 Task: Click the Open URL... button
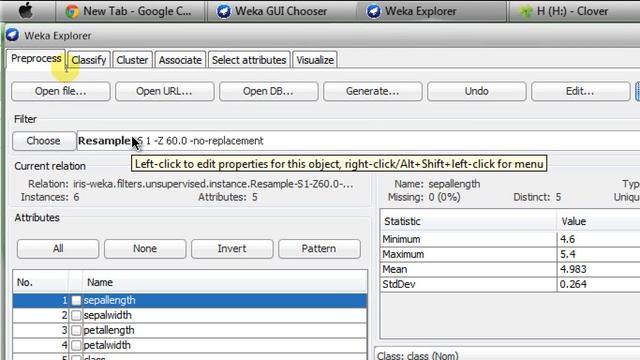[x=164, y=91]
